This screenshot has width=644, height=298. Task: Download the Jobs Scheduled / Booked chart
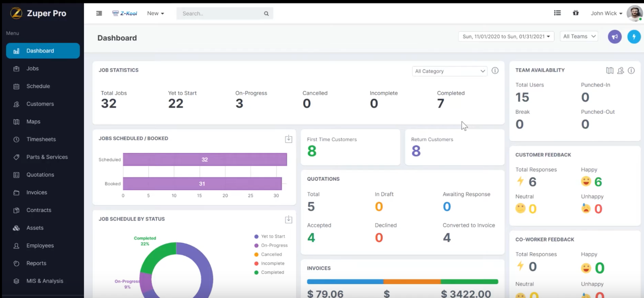coord(288,139)
